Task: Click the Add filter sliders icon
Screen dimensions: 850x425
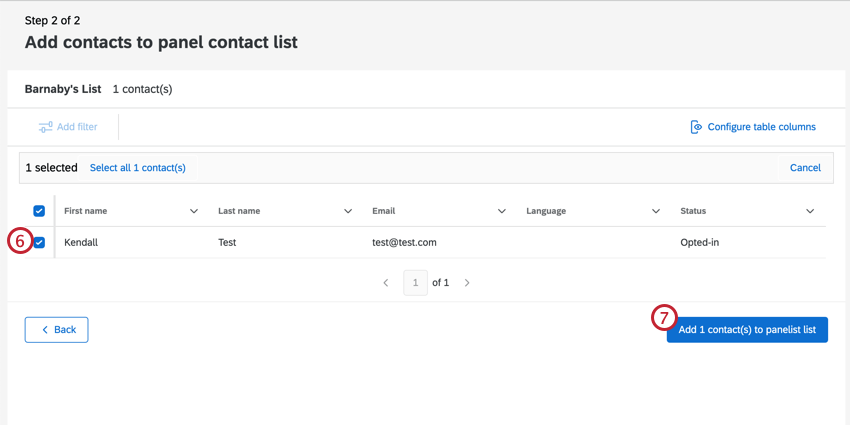Action: (45, 127)
